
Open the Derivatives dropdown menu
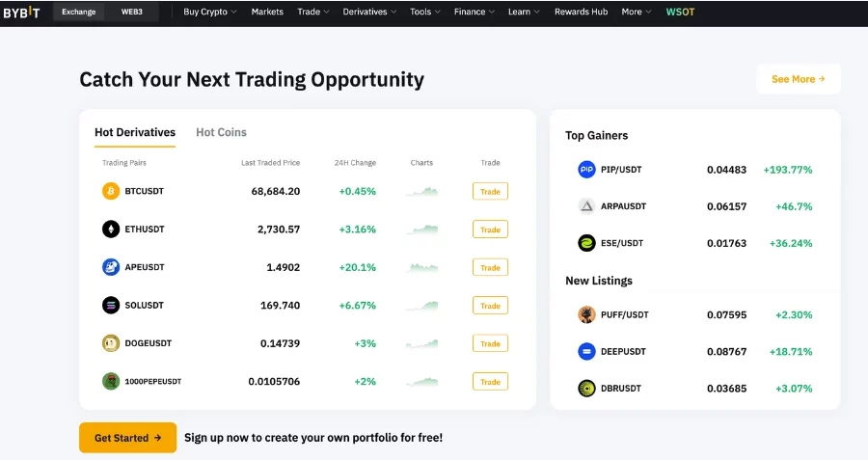369,12
